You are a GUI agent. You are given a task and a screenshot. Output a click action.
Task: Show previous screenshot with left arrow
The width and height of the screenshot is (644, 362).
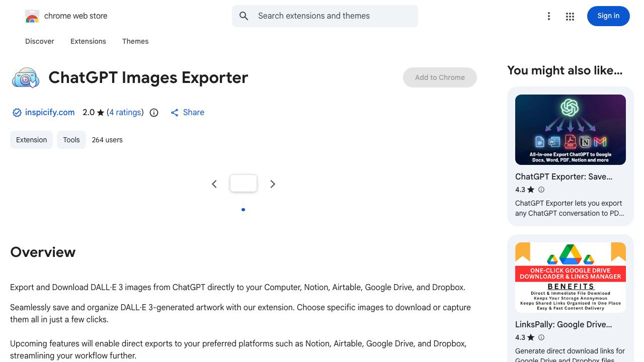click(x=214, y=184)
